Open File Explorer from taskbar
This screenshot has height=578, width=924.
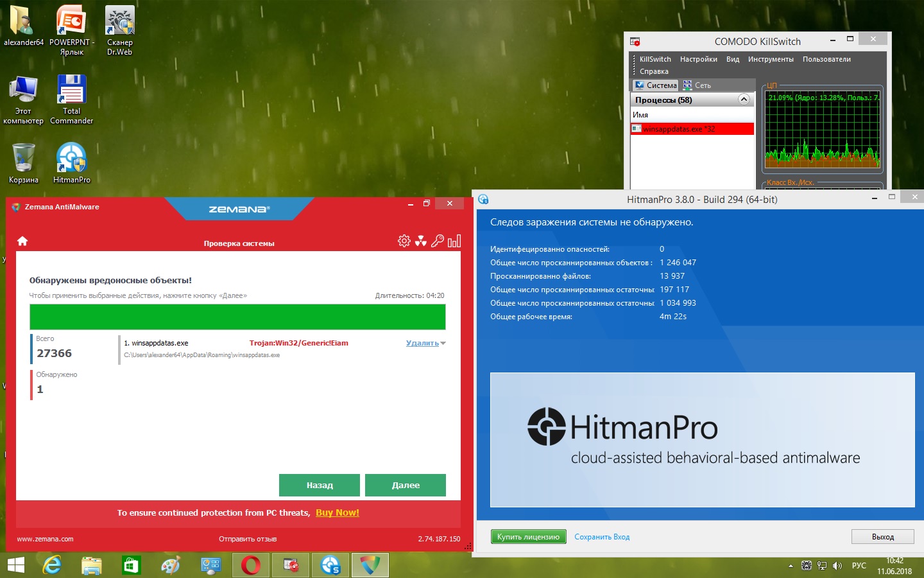[92, 565]
